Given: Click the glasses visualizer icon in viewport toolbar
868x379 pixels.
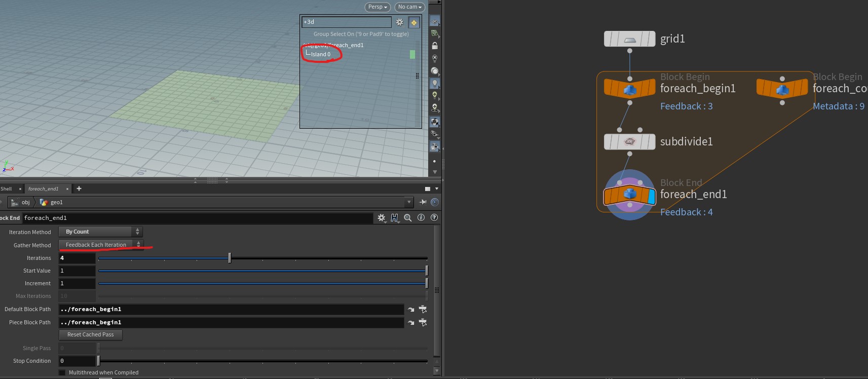Looking at the screenshot, I should coord(435,134).
